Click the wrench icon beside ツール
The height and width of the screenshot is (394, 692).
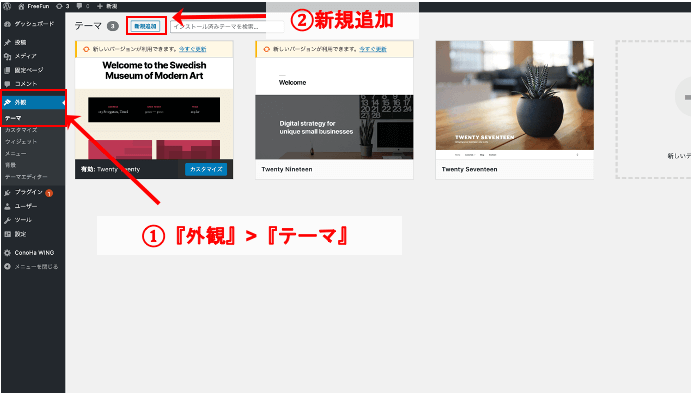[x=7, y=220]
